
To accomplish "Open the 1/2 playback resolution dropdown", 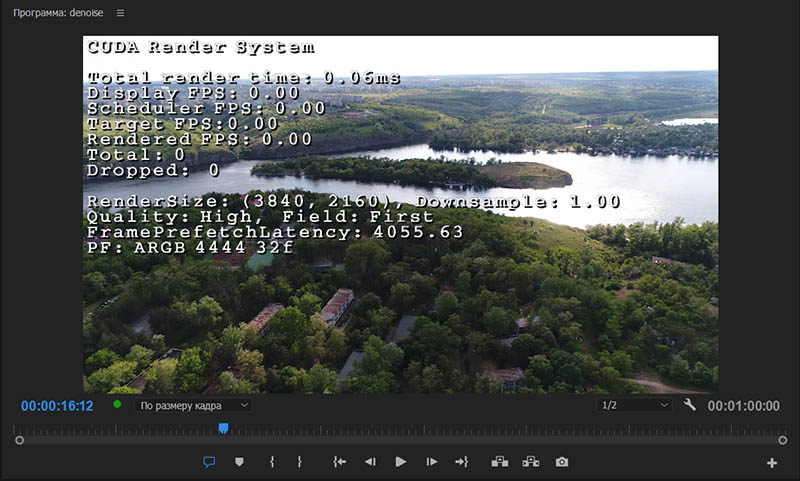I will coord(634,405).
